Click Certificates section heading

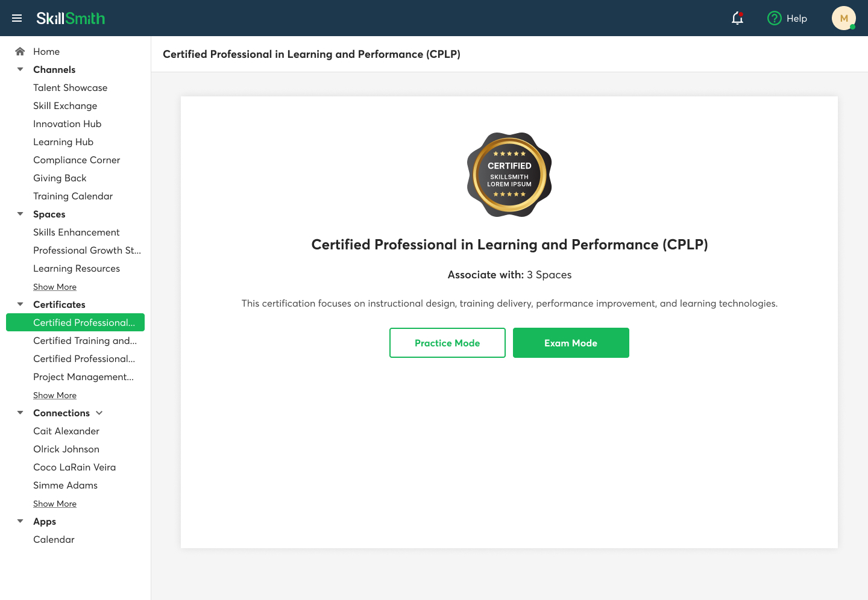coord(59,304)
